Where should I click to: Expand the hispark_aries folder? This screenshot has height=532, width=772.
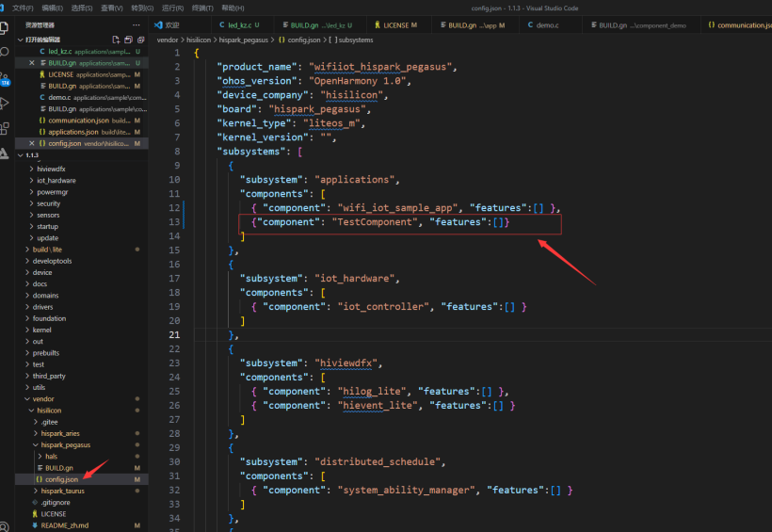pyautogui.click(x=60, y=433)
